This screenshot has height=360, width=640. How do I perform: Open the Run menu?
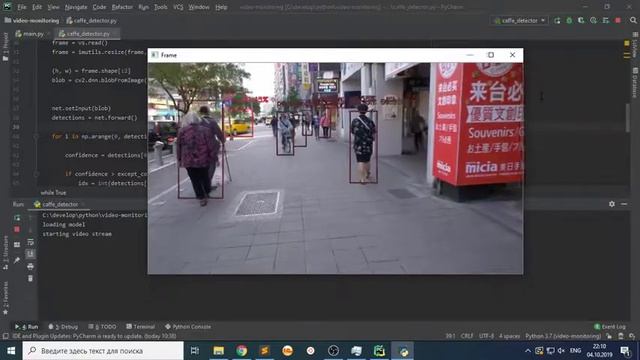pyautogui.click(x=143, y=7)
